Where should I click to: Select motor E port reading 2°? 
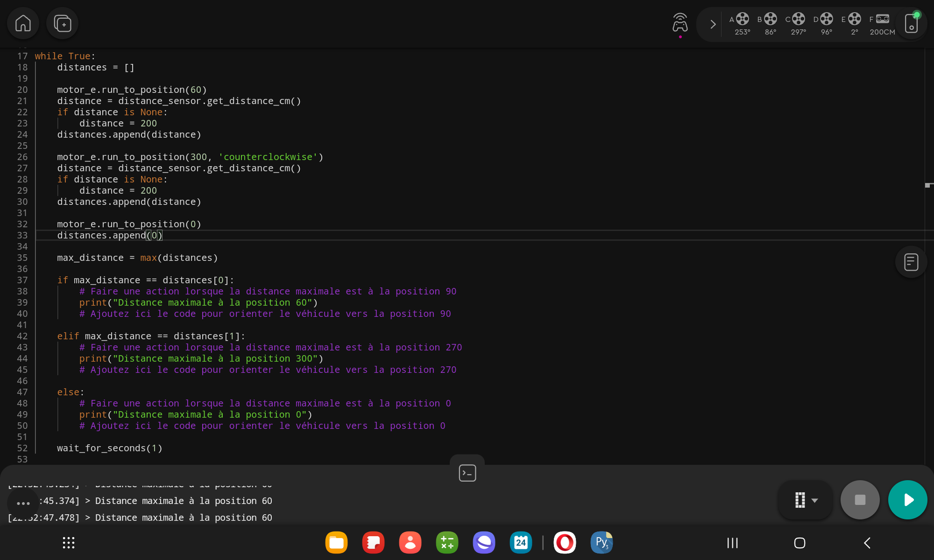(x=854, y=24)
